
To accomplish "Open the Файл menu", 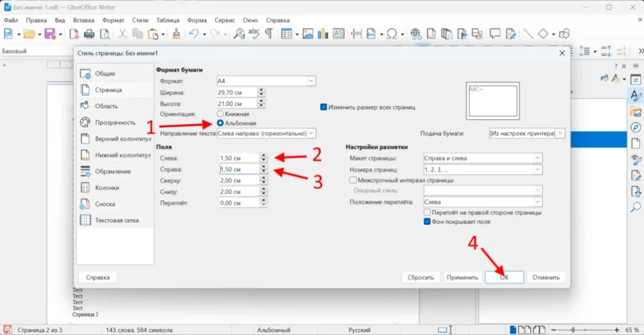I will tap(11, 20).
